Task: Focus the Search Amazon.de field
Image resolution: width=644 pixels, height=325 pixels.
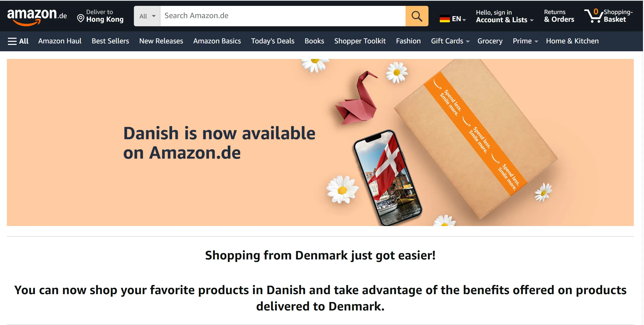Action: (x=283, y=16)
